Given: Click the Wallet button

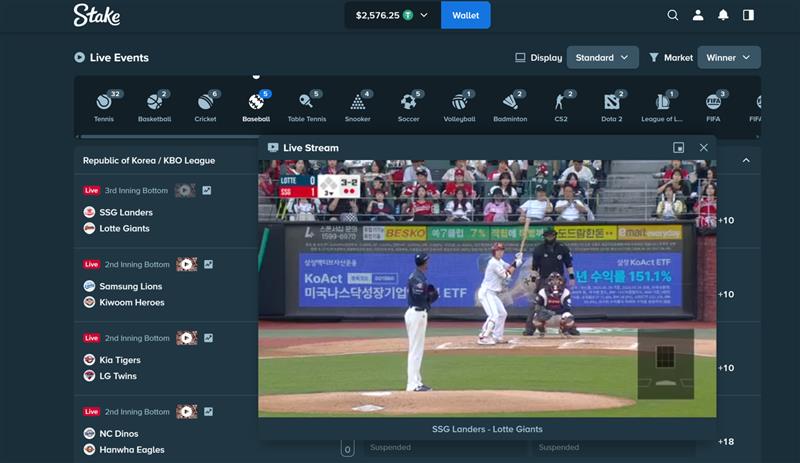Looking at the screenshot, I should (x=465, y=15).
